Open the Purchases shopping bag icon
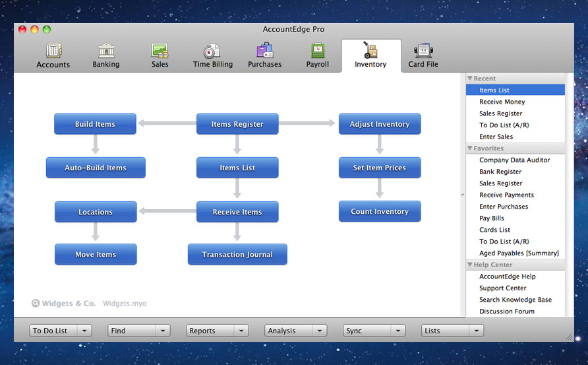This screenshot has width=588, height=365. [265, 50]
